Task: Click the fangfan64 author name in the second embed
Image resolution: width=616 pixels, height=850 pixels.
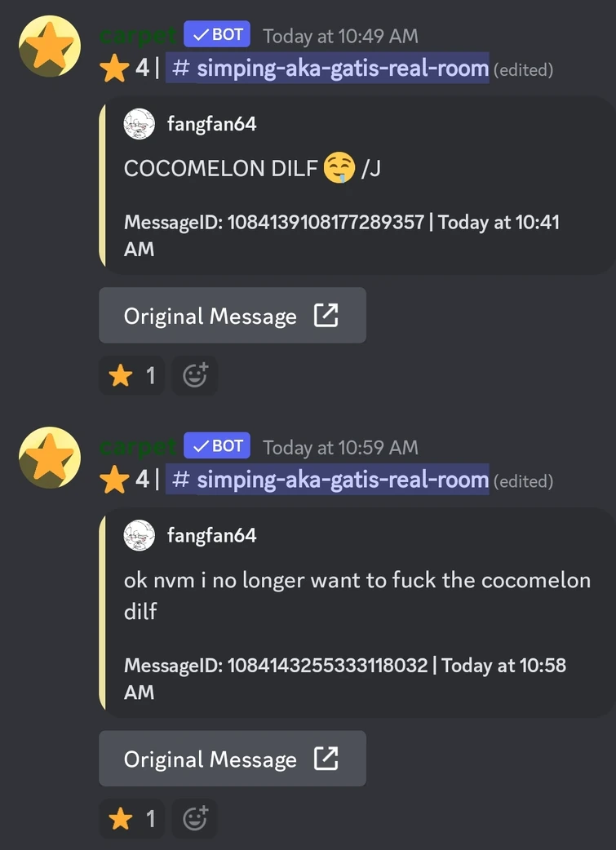Action: [x=211, y=536]
